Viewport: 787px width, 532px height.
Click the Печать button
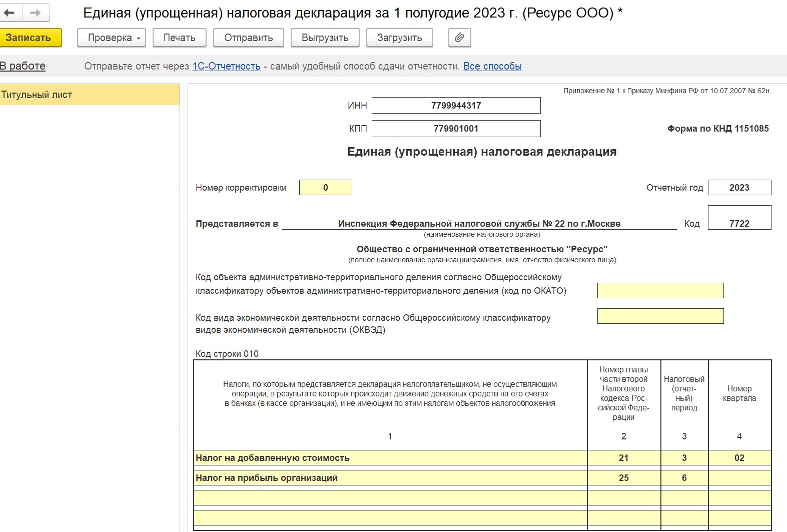tap(179, 38)
